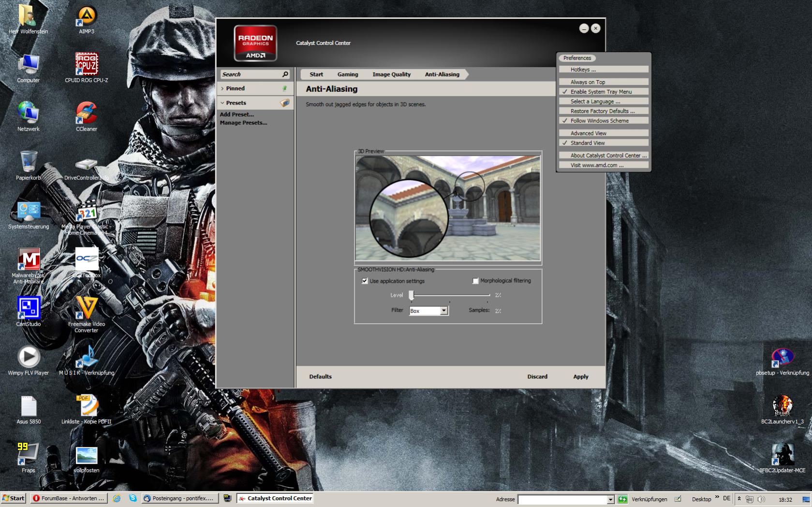The width and height of the screenshot is (812, 507).
Task: Show hidden system tray icons
Action: coord(739,499)
